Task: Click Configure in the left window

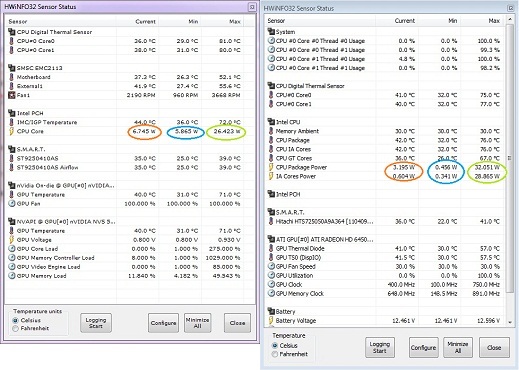Action: click(163, 323)
